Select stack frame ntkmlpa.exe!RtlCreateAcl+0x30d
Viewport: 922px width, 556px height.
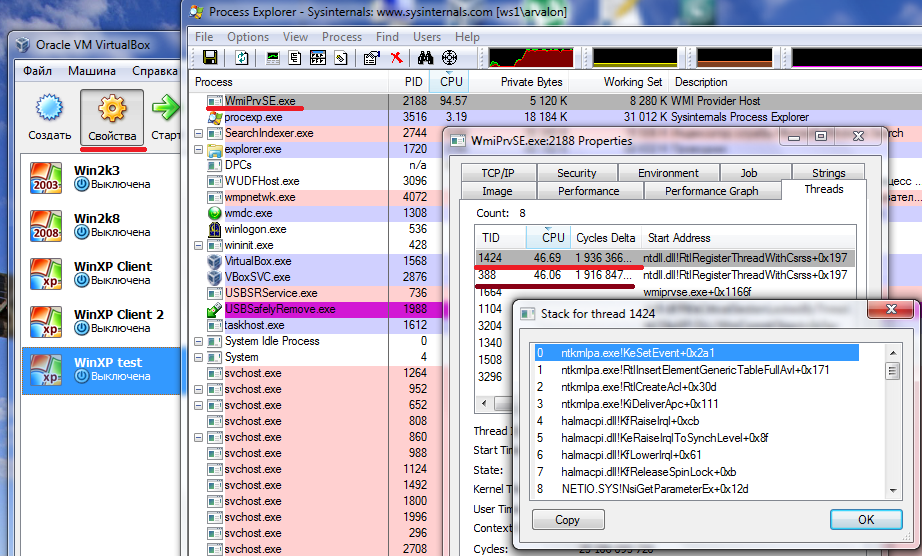(x=639, y=387)
